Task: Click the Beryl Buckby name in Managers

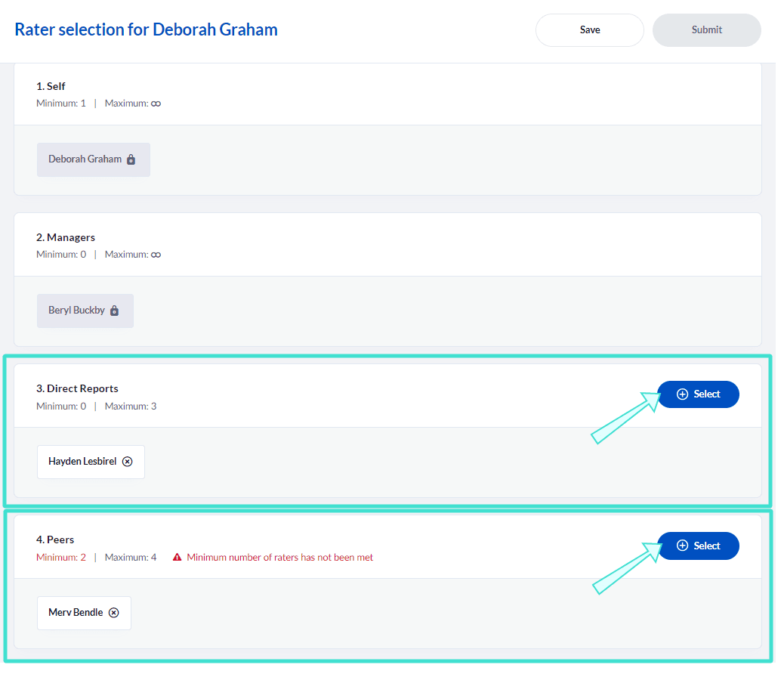Action: coord(76,311)
